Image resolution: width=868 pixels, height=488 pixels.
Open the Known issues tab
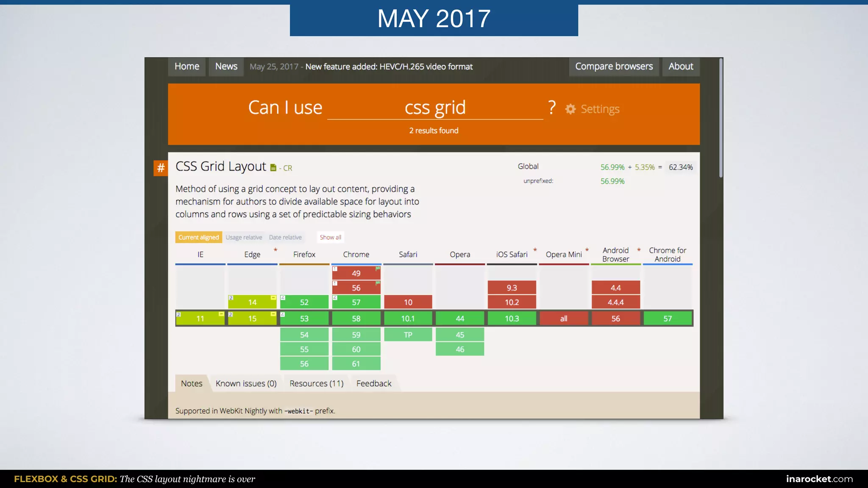click(246, 383)
